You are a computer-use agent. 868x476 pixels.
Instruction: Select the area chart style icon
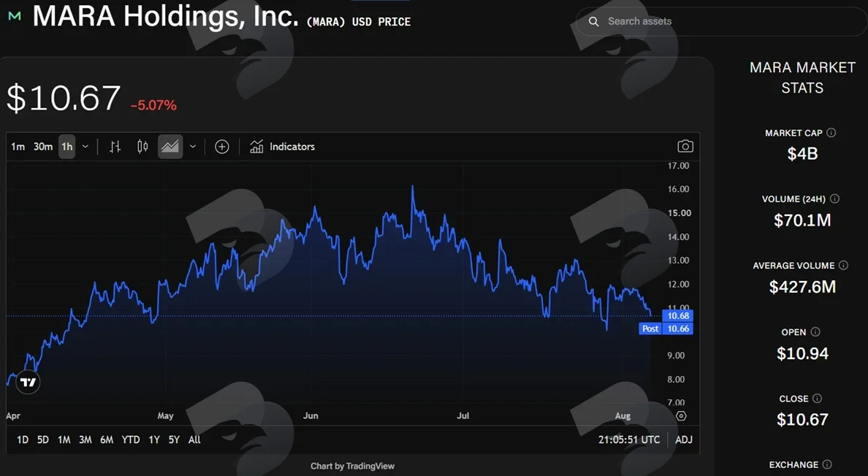point(170,147)
